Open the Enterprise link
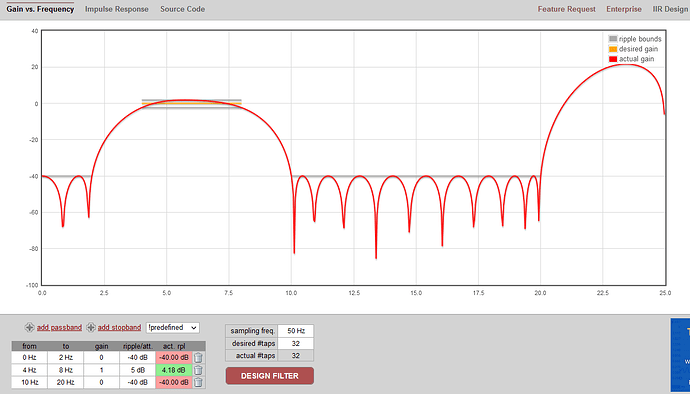 click(624, 9)
